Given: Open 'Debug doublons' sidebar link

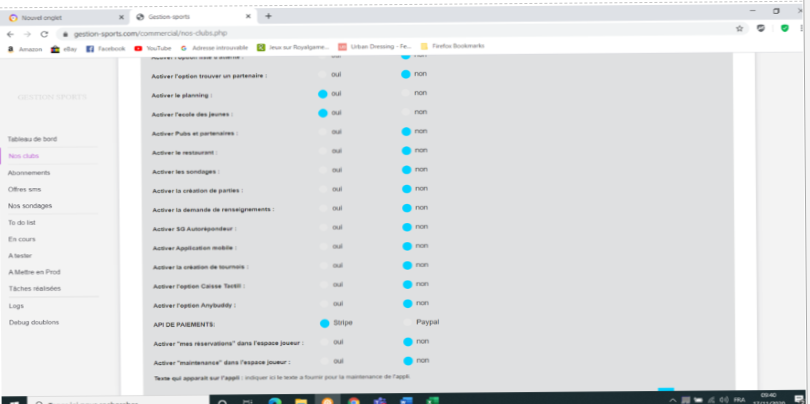Looking at the screenshot, I should 33,322.
